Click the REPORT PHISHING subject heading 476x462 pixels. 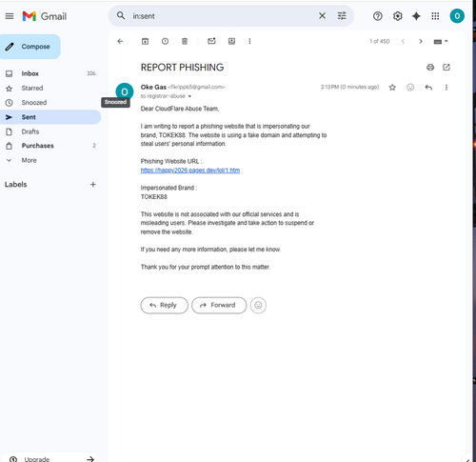[182, 68]
